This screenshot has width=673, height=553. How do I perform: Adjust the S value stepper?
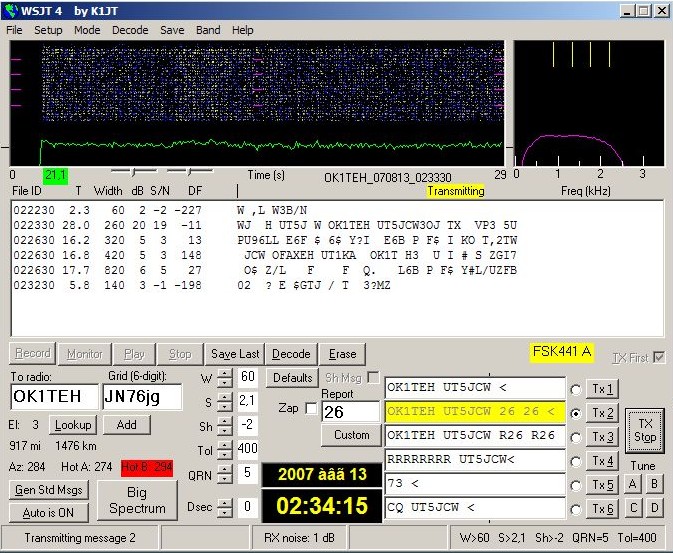225,402
